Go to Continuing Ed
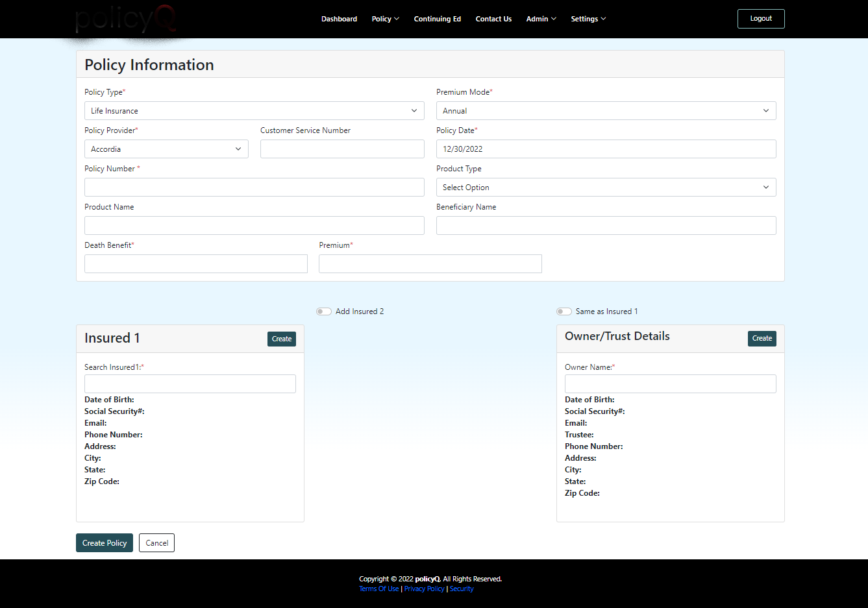 click(438, 19)
